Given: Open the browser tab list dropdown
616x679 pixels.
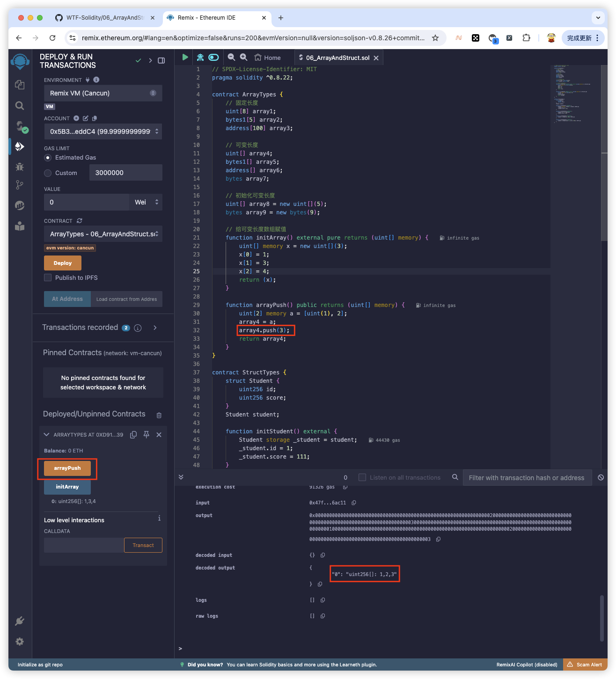Looking at the screenshot, I should 598,18.
